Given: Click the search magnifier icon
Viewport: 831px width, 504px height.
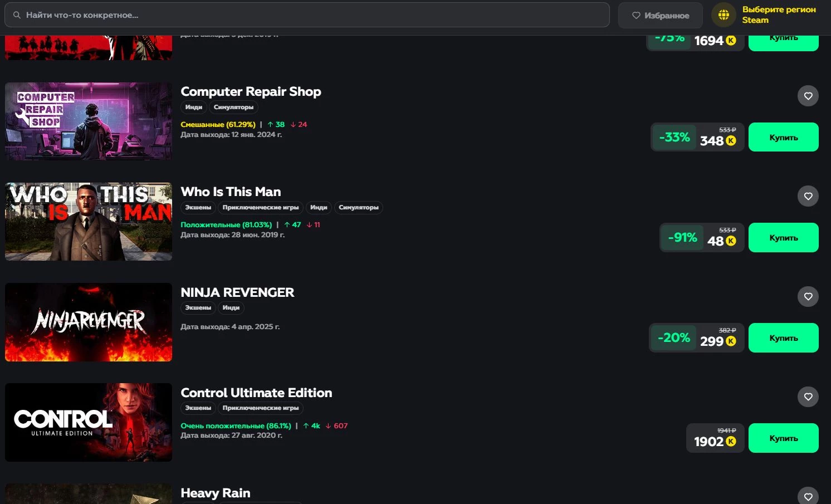Looking at the screenshot, I should [x=17, y=15].
